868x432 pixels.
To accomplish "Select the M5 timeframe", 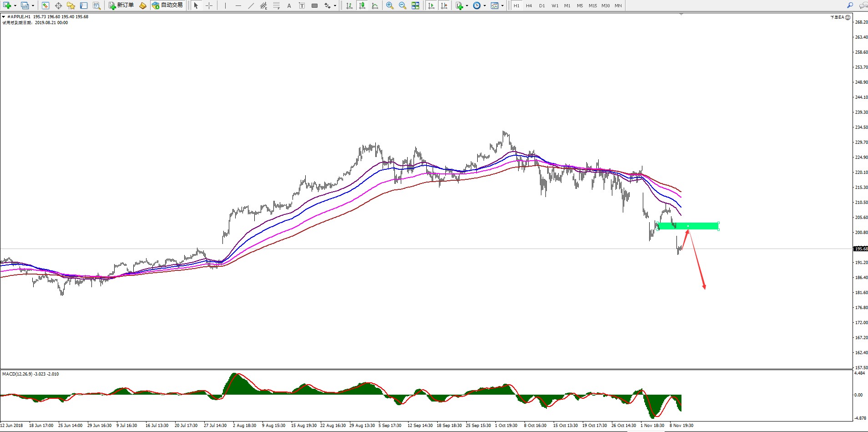I will click(580, 5).
